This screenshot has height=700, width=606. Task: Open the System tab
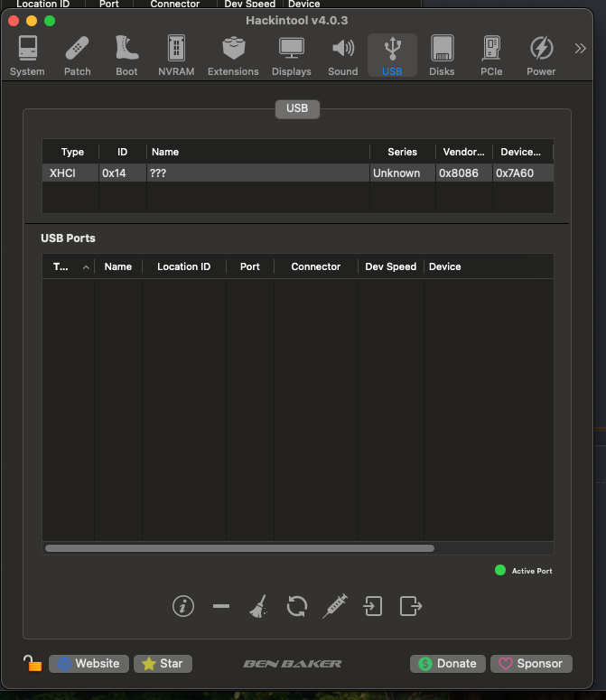tap(27, 55)
